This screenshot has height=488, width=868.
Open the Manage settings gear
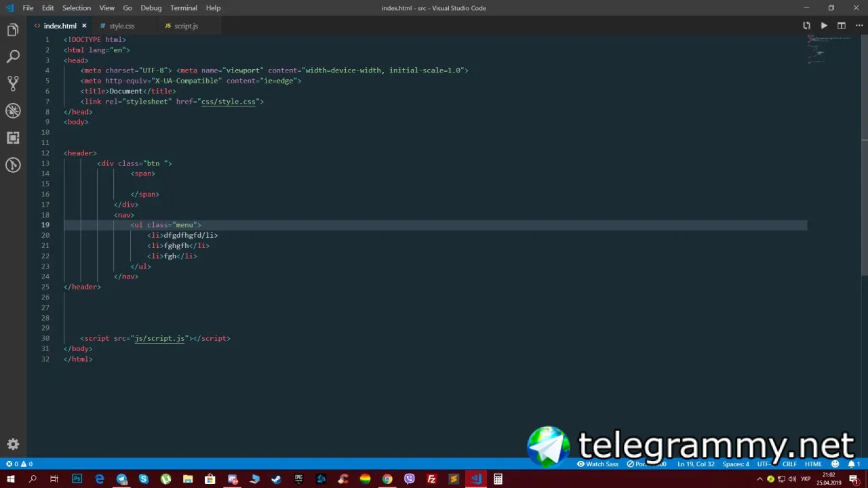[x=13, y=445]
